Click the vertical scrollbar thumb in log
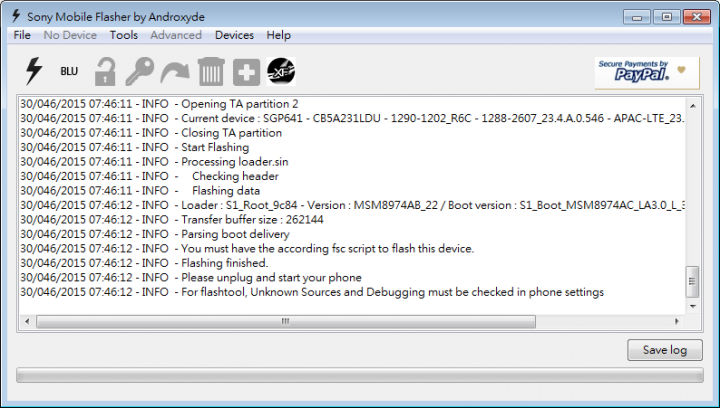720x408 pixels. point(692,281)
